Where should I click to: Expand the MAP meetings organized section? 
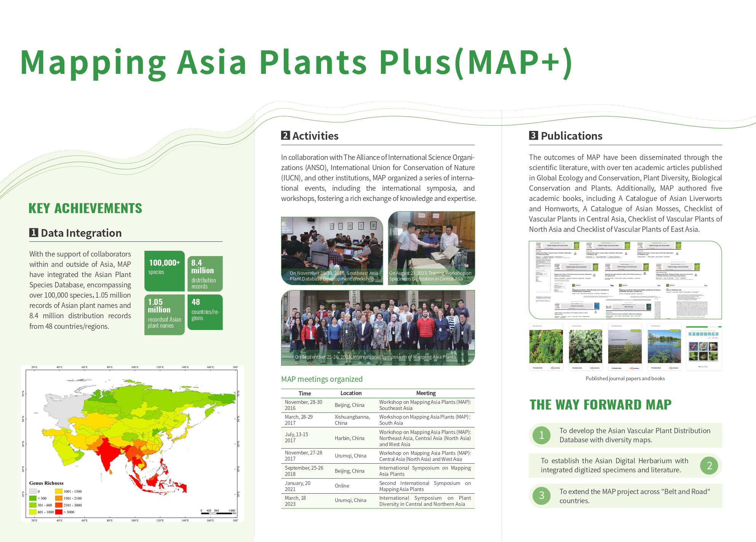[322, 379]
